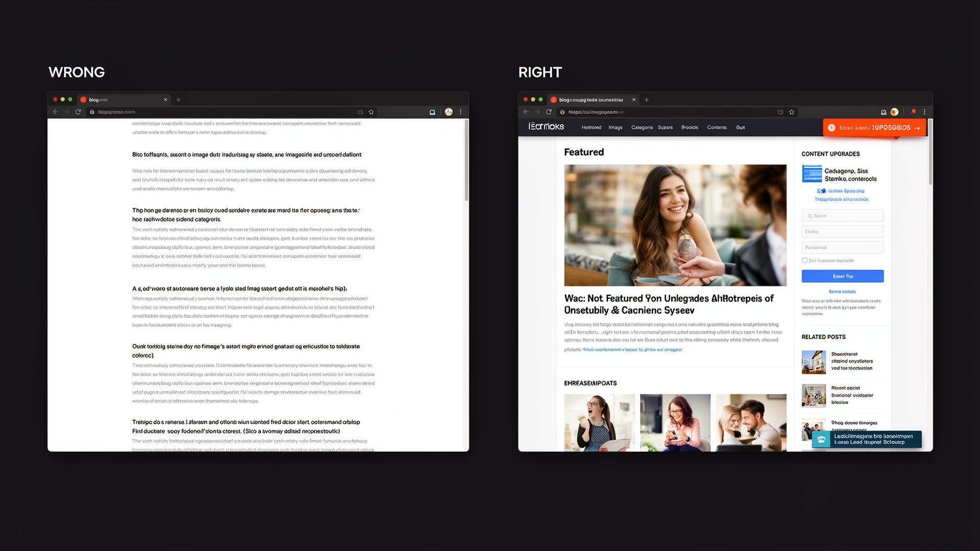Click the clock icon in RIGHT window address bar

coord(780,112)
